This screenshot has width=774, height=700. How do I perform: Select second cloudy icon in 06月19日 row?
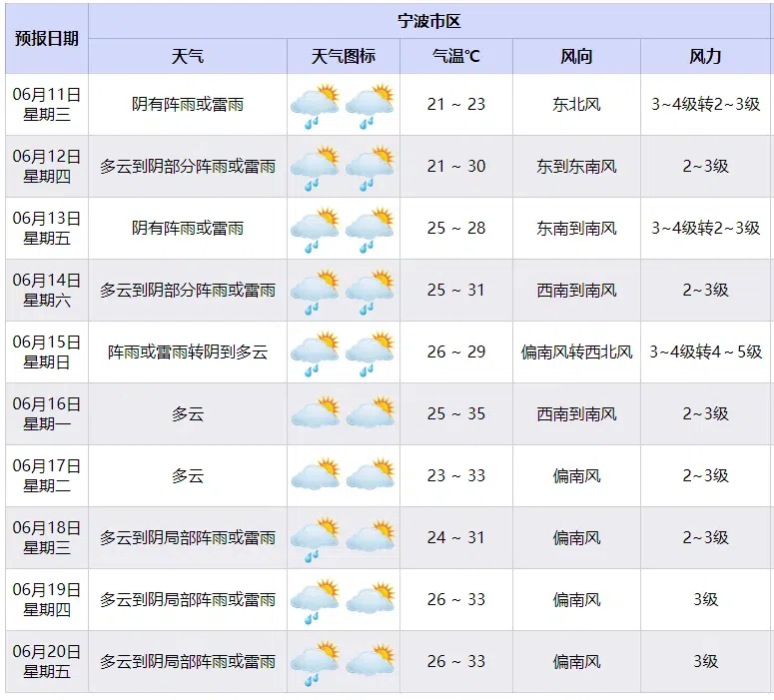(x=371, y=598)
